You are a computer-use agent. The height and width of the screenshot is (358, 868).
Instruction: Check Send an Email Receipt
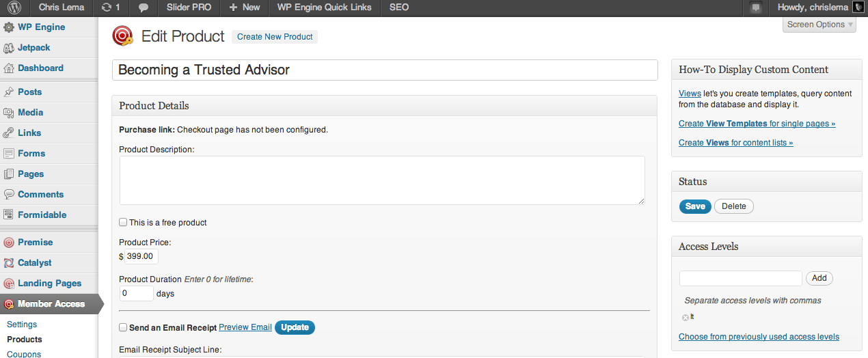123,327
